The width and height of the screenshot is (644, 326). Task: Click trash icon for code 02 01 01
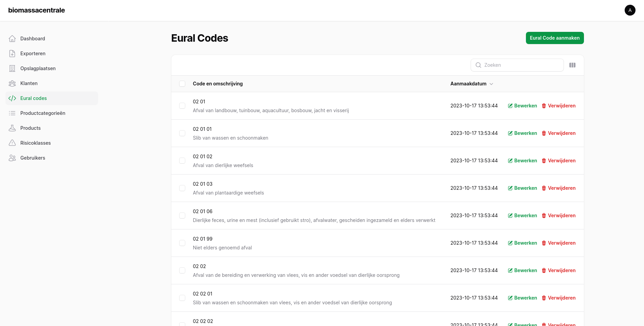click(x=544, y=133)
